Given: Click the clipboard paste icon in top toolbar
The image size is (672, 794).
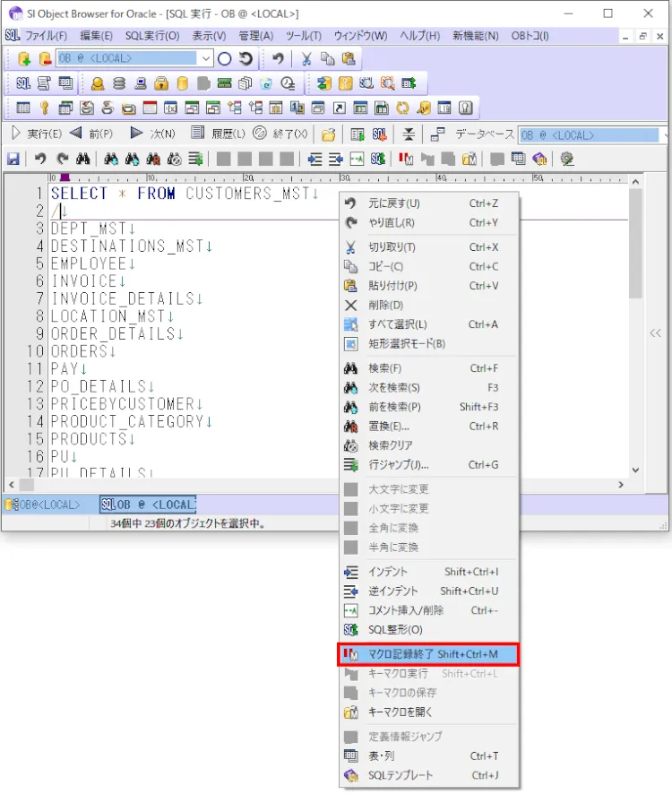Looking at the screenshot, I should click(x=349, y=59).
